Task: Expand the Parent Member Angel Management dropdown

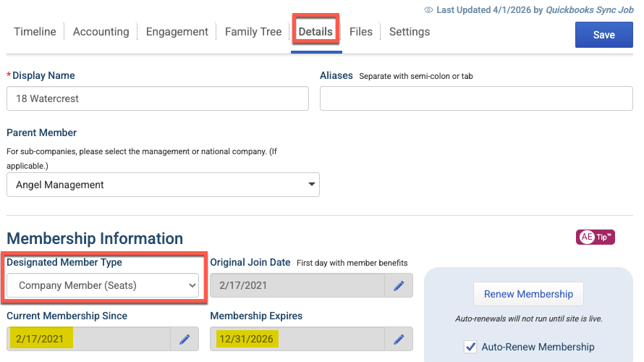Action: point(163,185)
